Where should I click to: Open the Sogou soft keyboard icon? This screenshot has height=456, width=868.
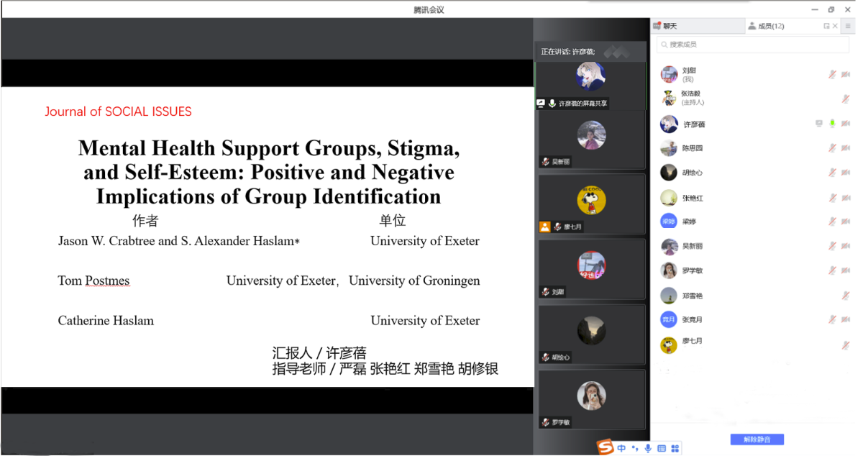tap(662, 449)
